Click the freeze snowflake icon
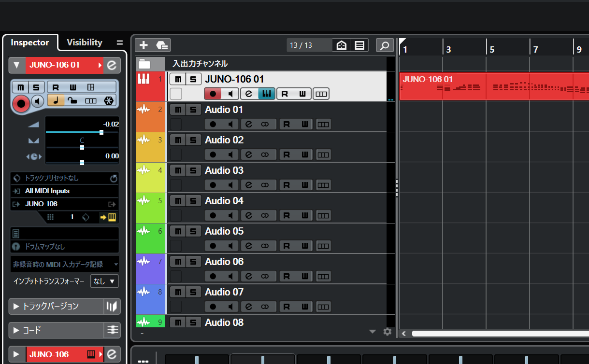Screen dimensions: 589x364 109,100
